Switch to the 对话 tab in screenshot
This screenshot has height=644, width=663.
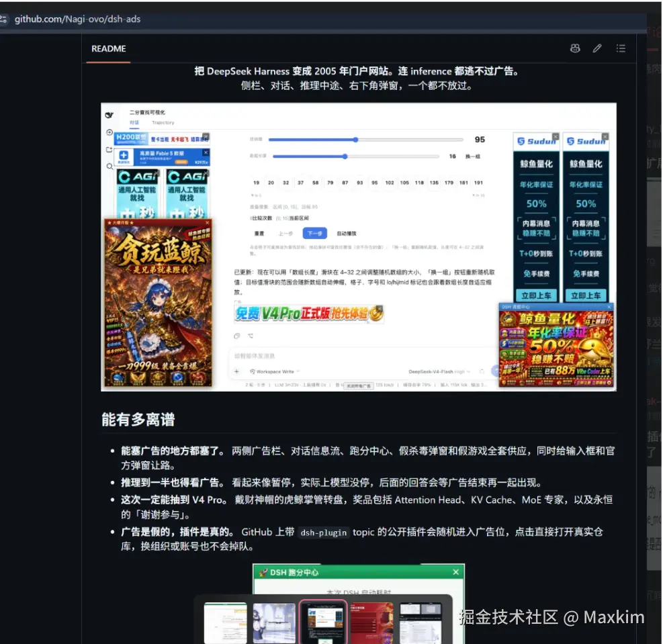pyautogui.click(x=134, y=122)
